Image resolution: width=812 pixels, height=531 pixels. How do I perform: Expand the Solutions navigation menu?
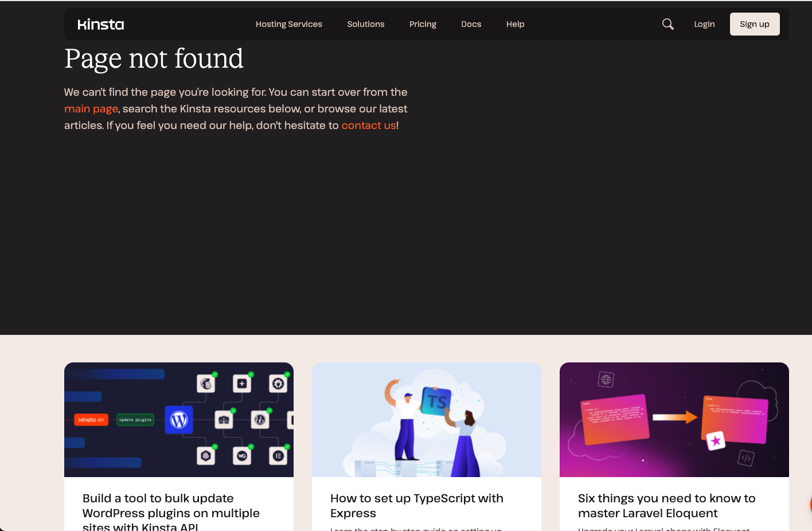click(365, 24)
